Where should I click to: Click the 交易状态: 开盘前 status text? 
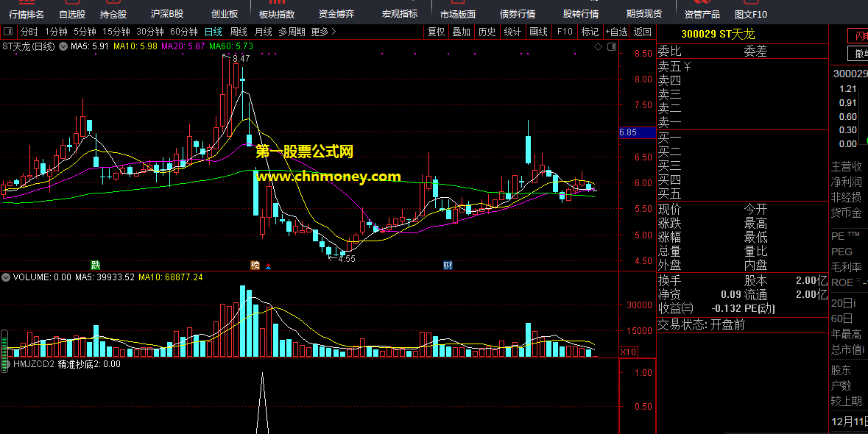702,325
